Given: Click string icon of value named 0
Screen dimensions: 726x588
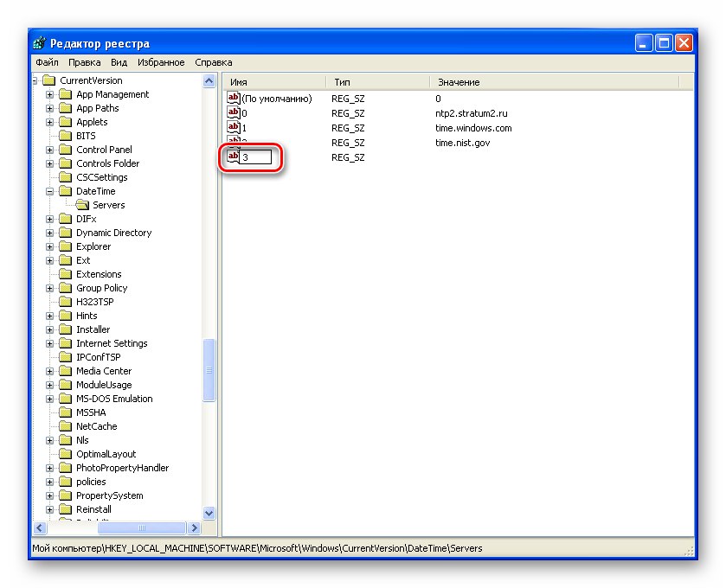Looking at the screenshot, I should 234,113.
